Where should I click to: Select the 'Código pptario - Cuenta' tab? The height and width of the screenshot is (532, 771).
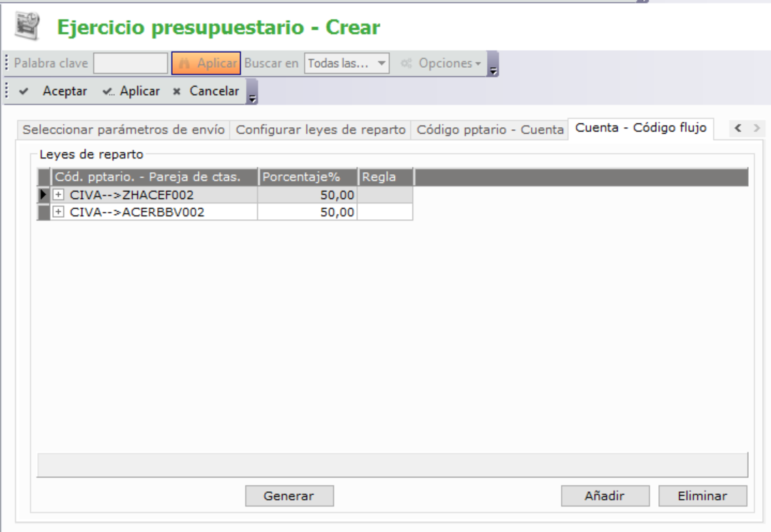[490, 130]
